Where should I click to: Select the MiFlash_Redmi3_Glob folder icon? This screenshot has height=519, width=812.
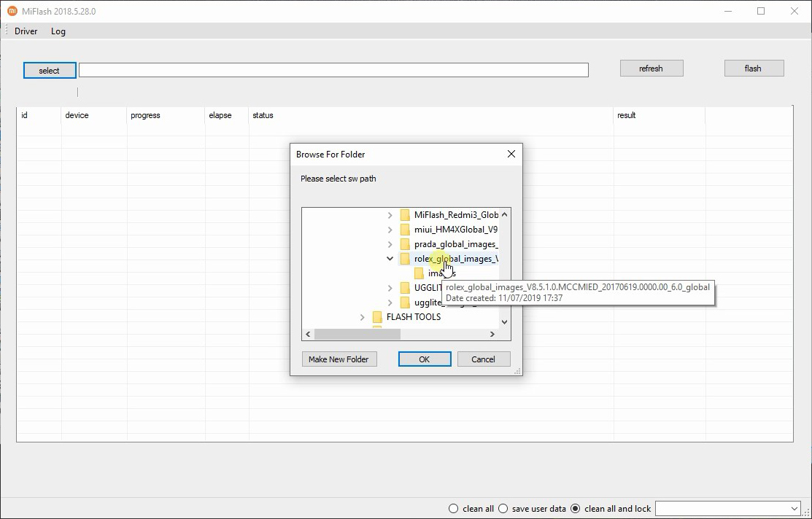tap(405, 215)
